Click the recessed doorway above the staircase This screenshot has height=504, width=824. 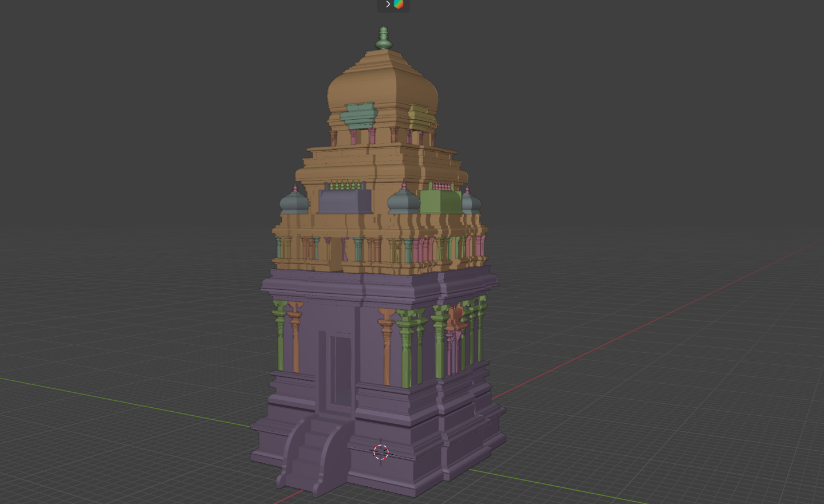340,372
